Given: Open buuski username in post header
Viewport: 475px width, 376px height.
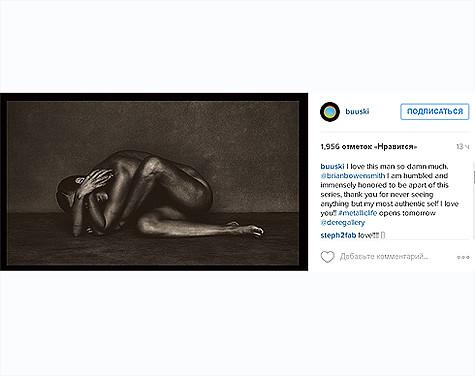Looking at the screenshot, I should (x=357, y=112).
